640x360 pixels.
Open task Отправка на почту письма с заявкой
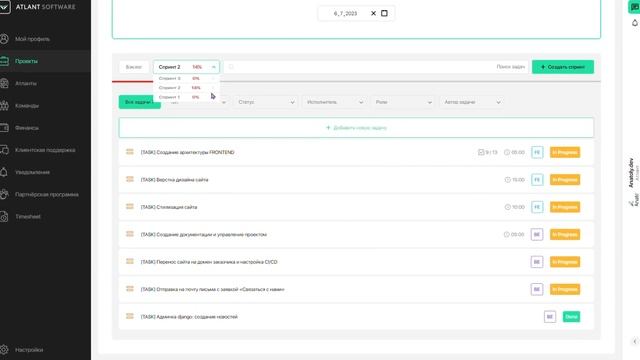tap(213, 289)
